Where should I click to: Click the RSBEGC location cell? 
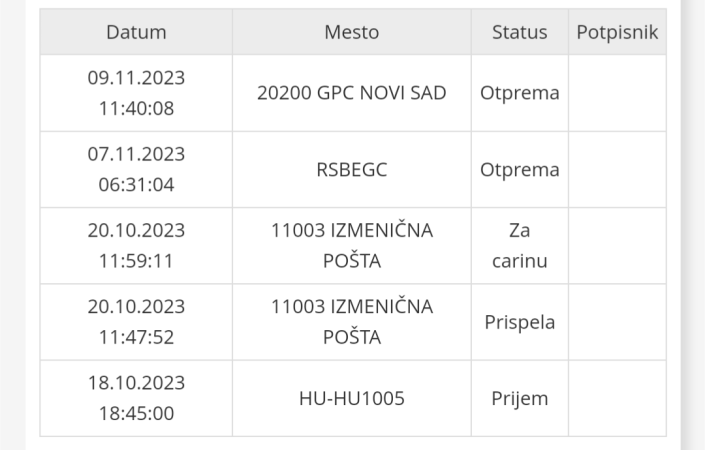click(351, 170)
